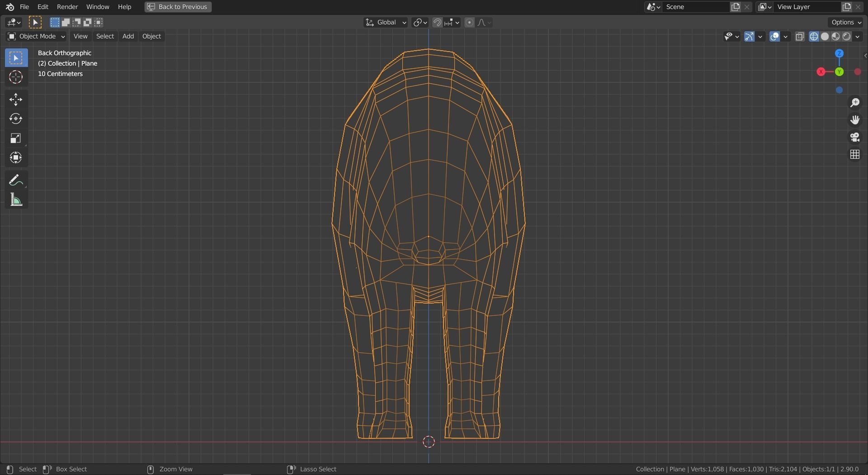The width and height of the screenshot is (868, 475).
Task: Toggle viewport overlays
Action: (x=774, y=37)
